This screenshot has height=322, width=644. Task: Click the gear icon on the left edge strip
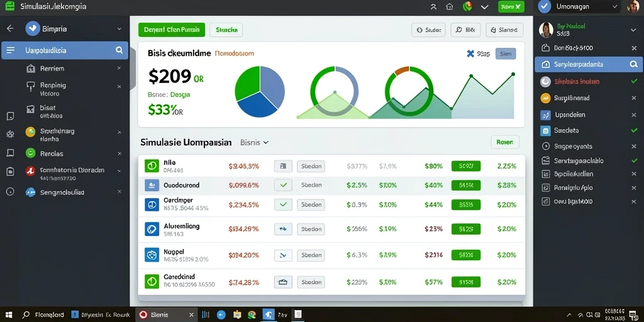tap(10, 134)
